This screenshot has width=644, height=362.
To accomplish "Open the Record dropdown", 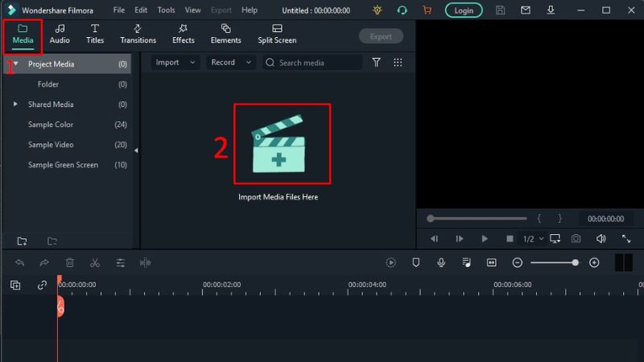I will 230,63.
